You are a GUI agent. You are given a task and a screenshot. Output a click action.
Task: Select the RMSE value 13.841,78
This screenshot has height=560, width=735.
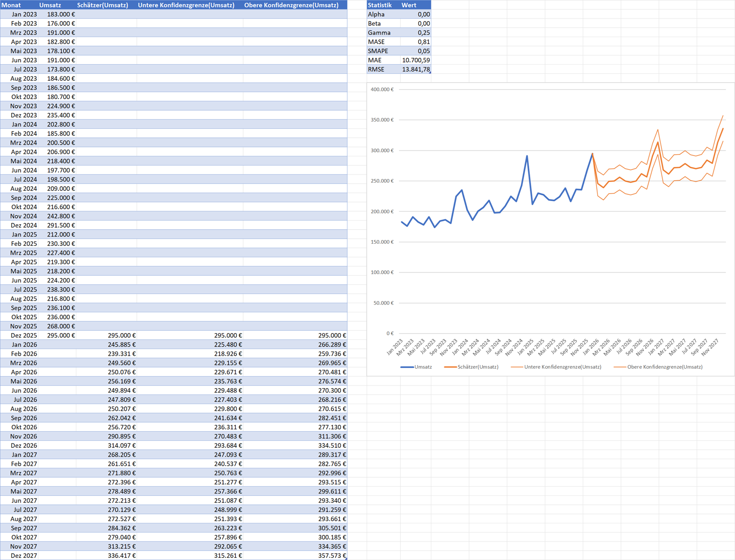415,69
